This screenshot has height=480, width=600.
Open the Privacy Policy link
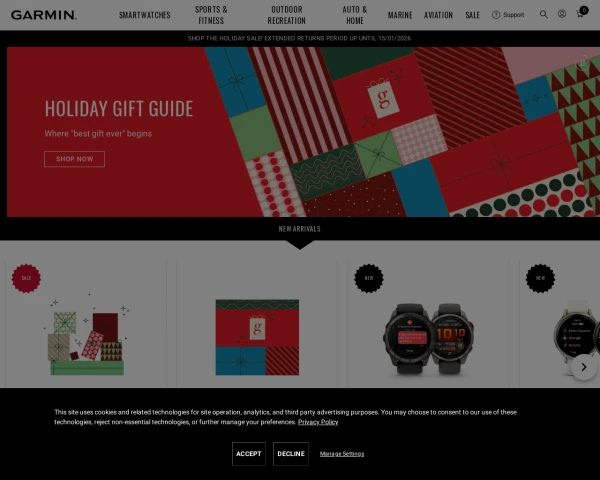tap(318, 422)
